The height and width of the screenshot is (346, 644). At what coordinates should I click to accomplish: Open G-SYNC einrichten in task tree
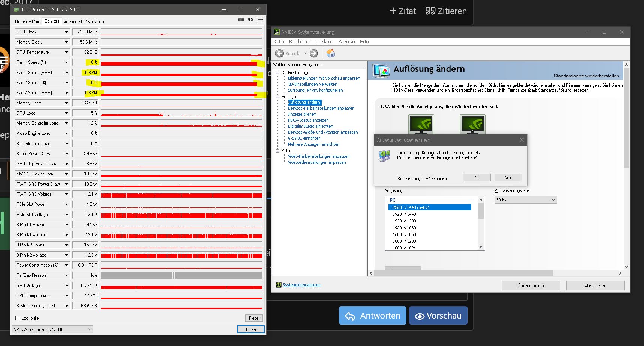click(x=304, y=138)
